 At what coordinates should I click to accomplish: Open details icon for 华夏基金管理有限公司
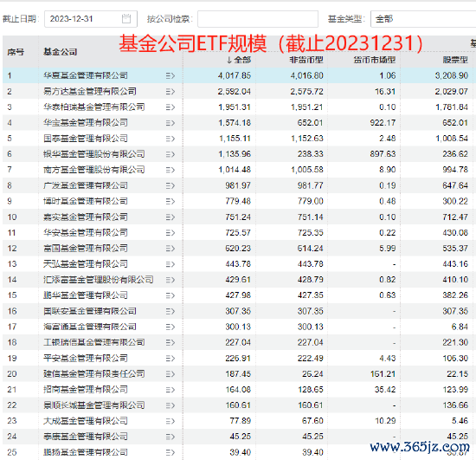[170, 75]
